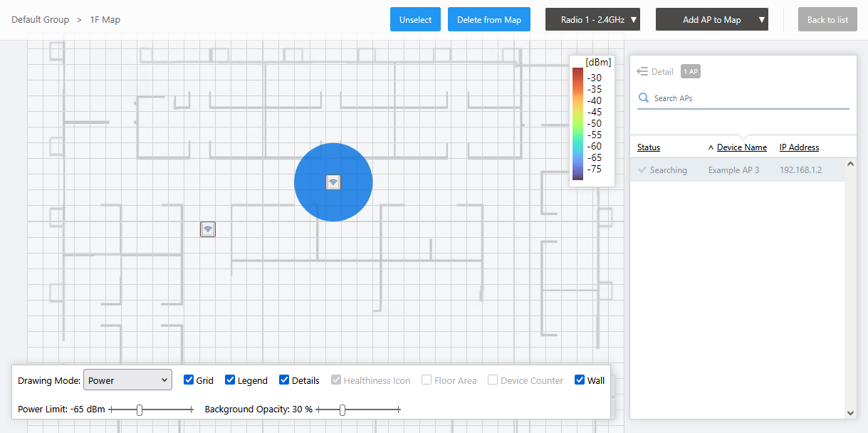This screenshot has width=868, height=433.
Task: Open the Drawing Mode dropdown
Action: (127, 380)
